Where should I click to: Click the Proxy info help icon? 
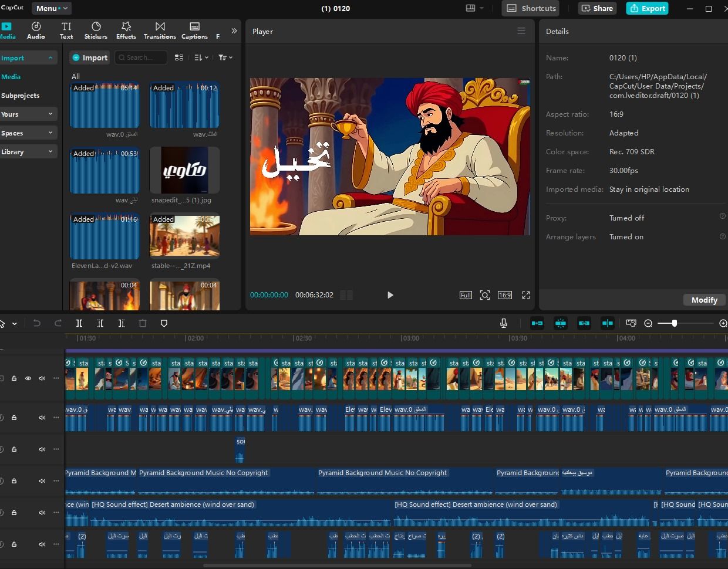point(723,216)
